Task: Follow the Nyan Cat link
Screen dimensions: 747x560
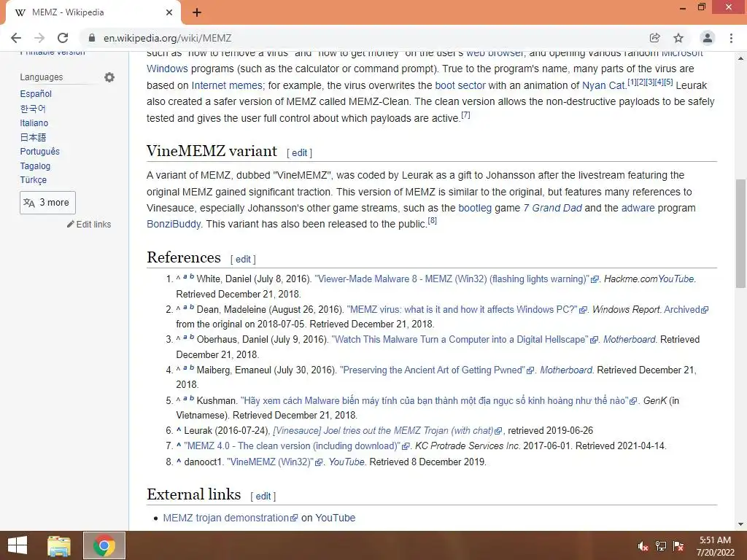Action: pos(603,85)
